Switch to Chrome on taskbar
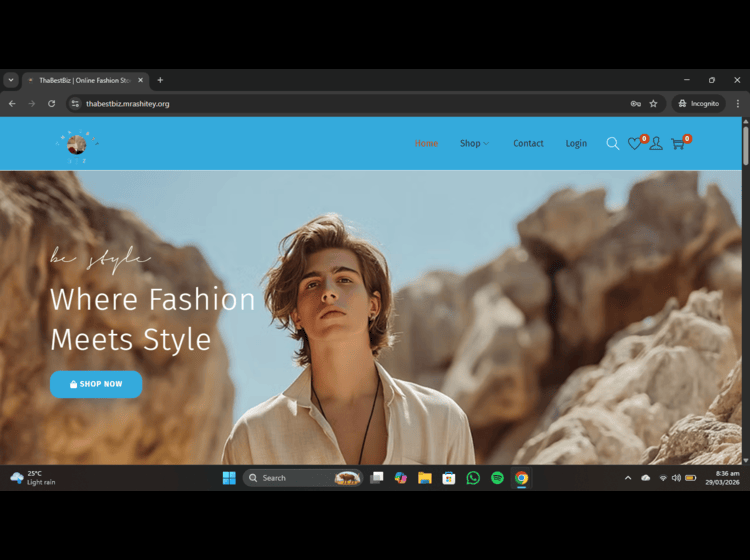750x560 pixels. [x=521, y=478]
